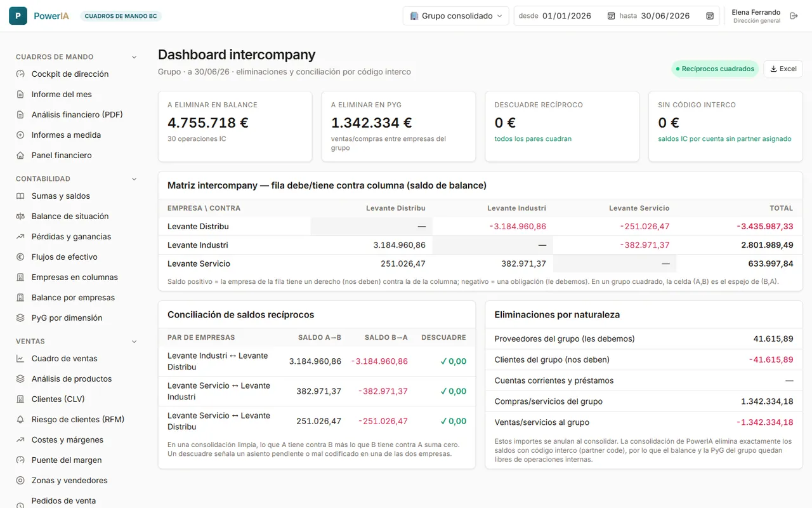The height and width of the screenshot is (508, 812).
Task: Open the Sumas y saldos book icon
Action: [x=20, y=196]
